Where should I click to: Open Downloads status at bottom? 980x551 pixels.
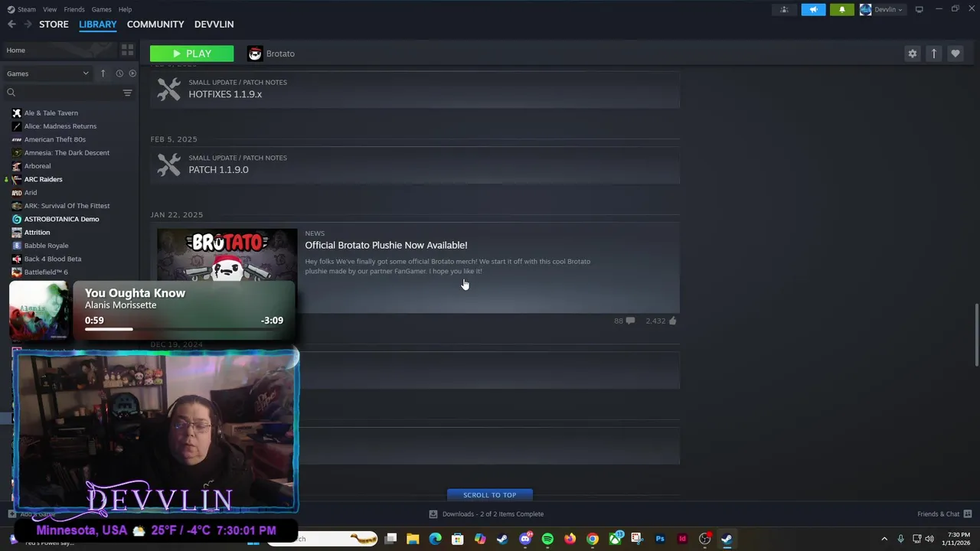pos(486,514)
